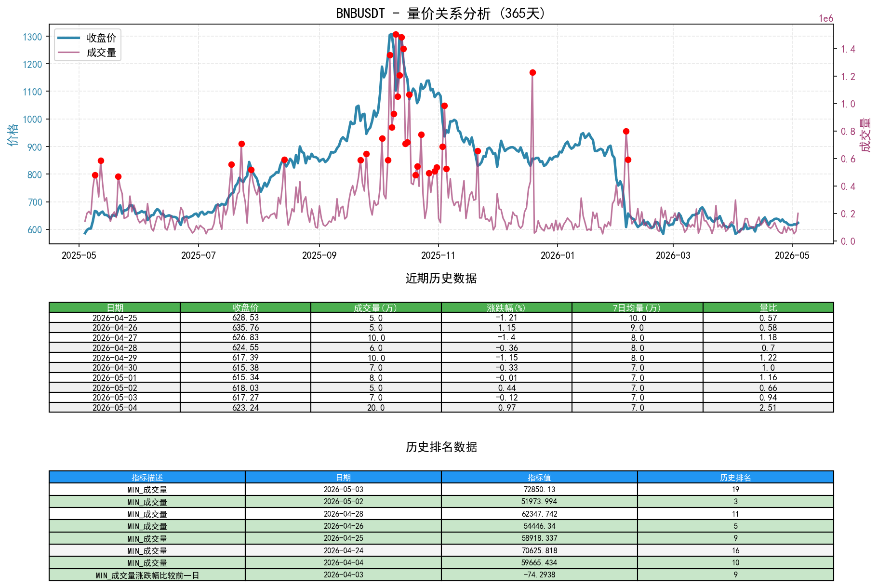Click the 2026-04-04 date in ranking table
878x588 pixels.
click(343, 562)
